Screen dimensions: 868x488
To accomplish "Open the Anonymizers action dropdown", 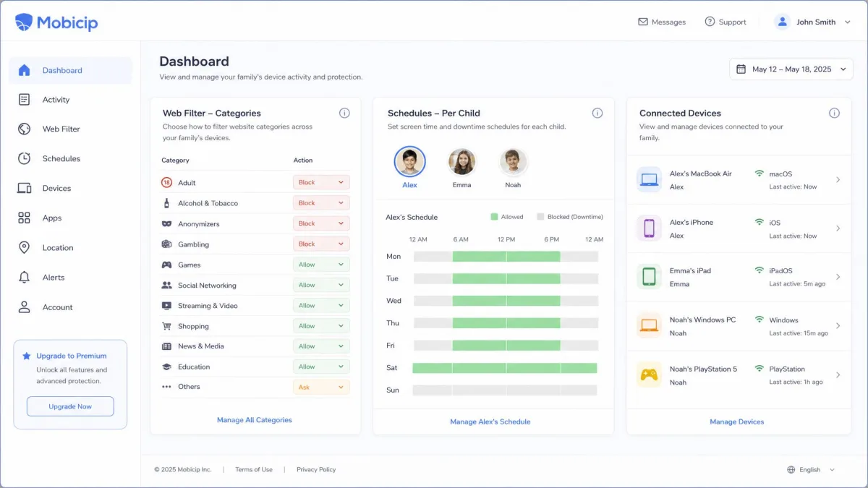I will click(x=321, y=223).
